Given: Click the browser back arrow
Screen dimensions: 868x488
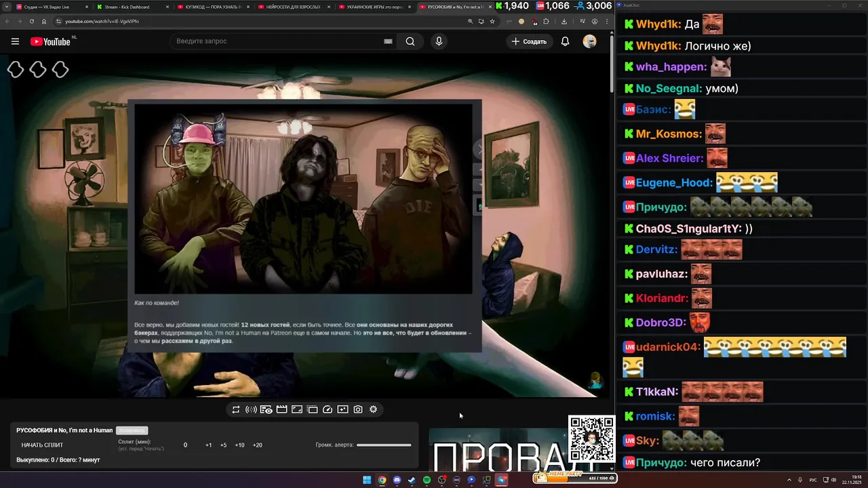Looking at the screenshot, I should 7,21.
